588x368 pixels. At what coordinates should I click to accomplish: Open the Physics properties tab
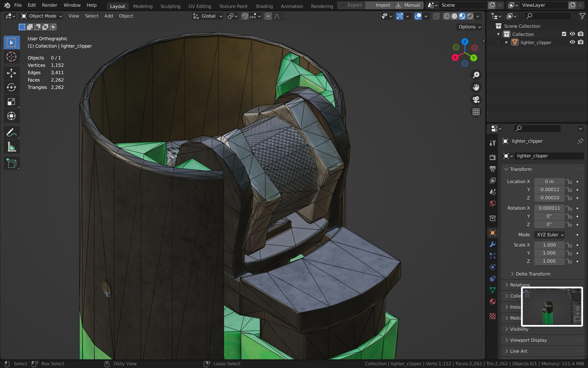click(492, 267)
